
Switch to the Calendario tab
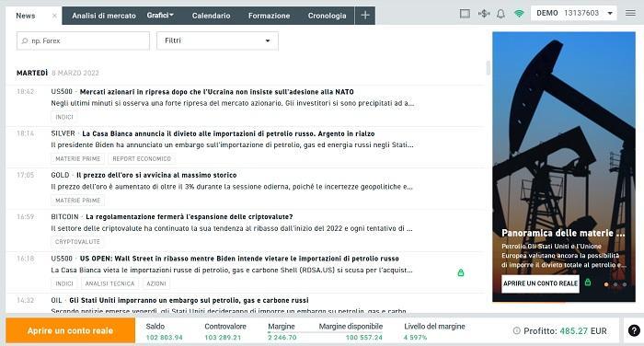pos(211,16)
